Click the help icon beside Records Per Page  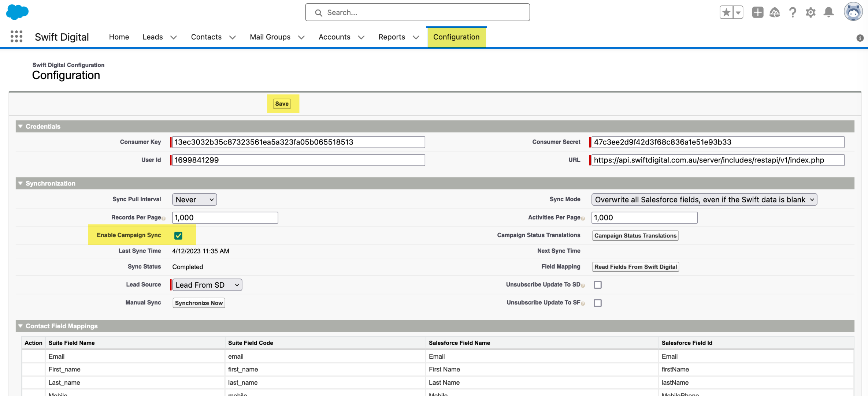pyautogui.click(x=163, y=218)
